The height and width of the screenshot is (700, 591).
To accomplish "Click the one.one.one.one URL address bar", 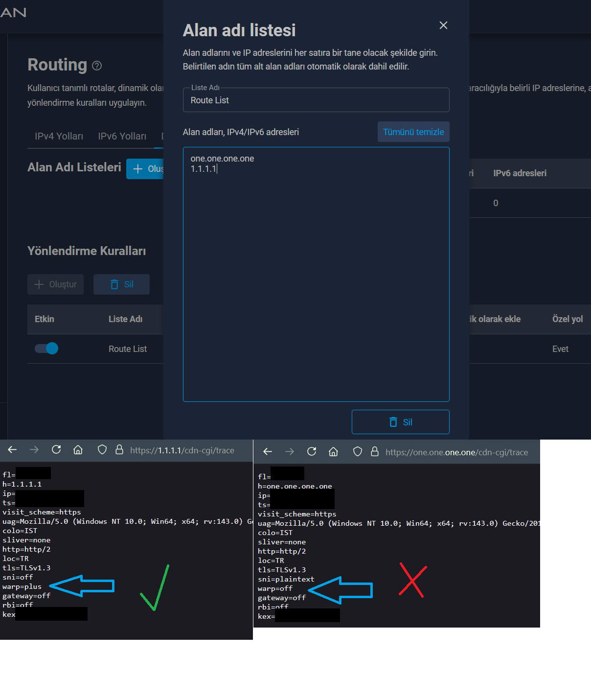I will (456, 452).
